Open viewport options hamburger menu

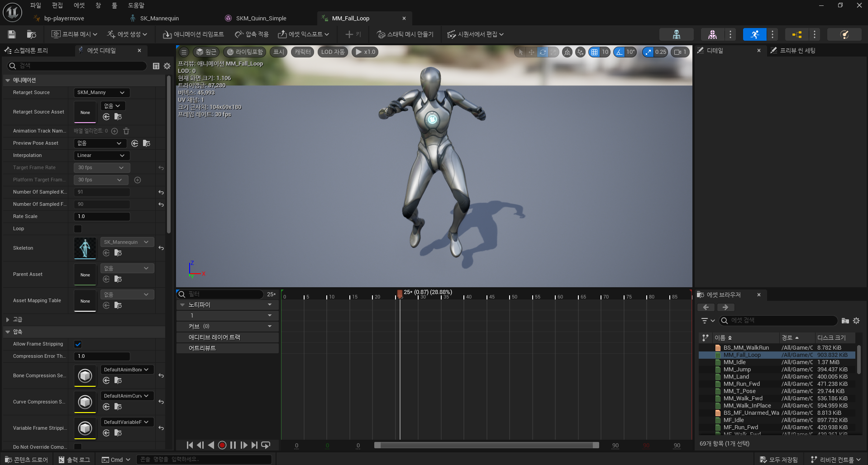click(184, 52)
